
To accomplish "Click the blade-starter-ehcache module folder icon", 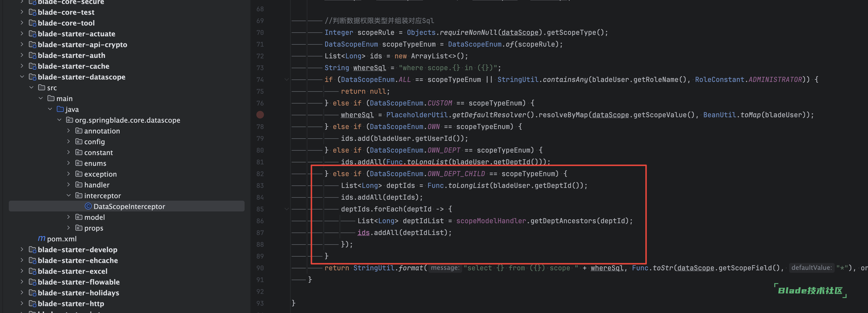I will [32, 261].
